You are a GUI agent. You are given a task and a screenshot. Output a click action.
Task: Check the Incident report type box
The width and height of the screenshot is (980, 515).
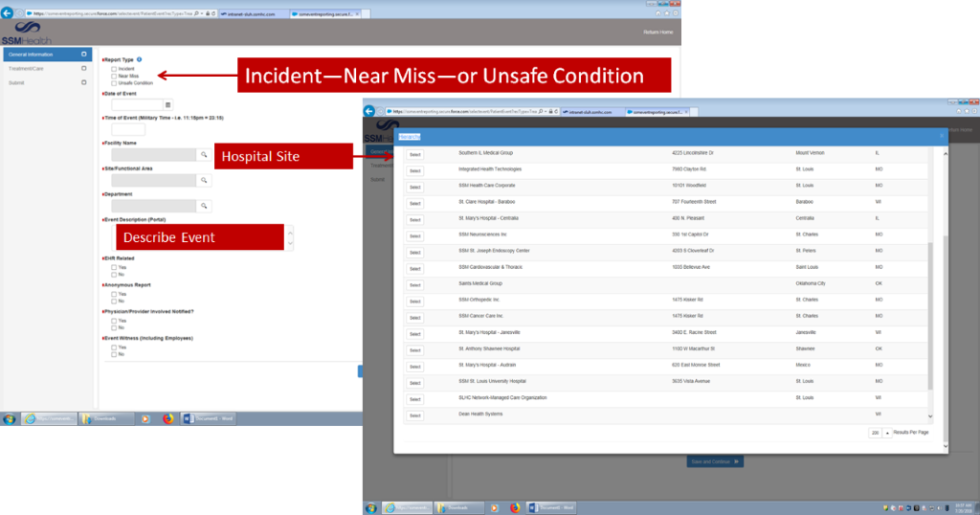114,69
